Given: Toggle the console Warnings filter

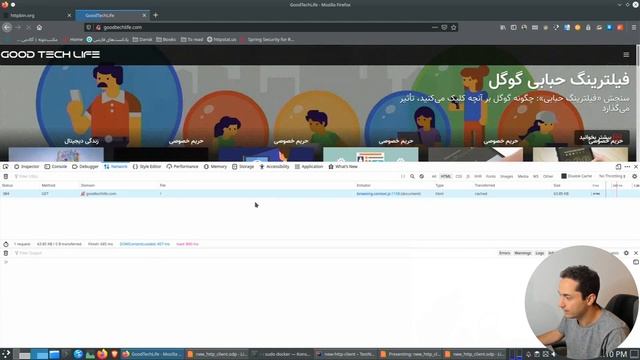Looking at the screenshot, I should tap(522, 253).
